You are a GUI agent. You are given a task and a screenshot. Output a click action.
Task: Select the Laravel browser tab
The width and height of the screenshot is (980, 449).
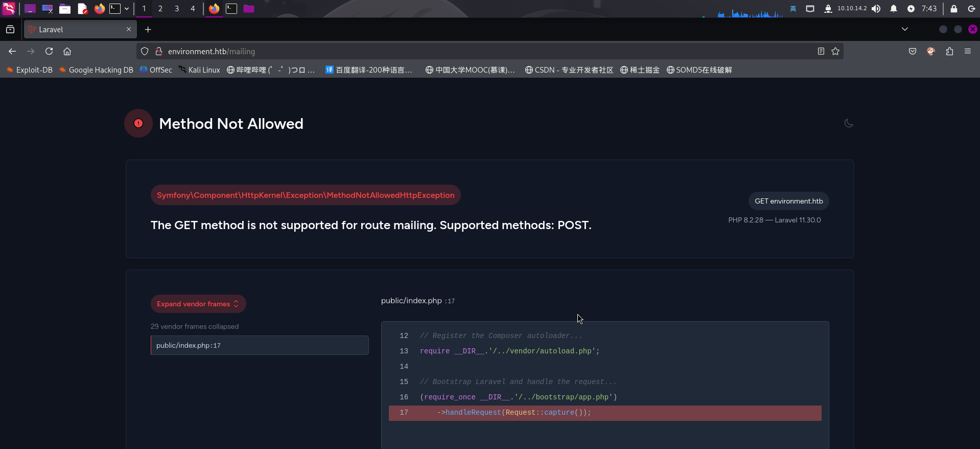coord(80,30)
